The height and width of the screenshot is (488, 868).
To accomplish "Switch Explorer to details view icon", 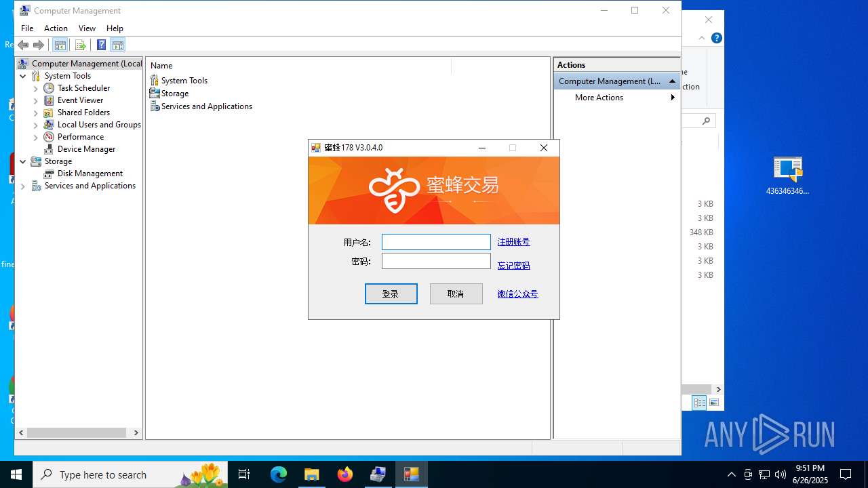I will point(700,403).
